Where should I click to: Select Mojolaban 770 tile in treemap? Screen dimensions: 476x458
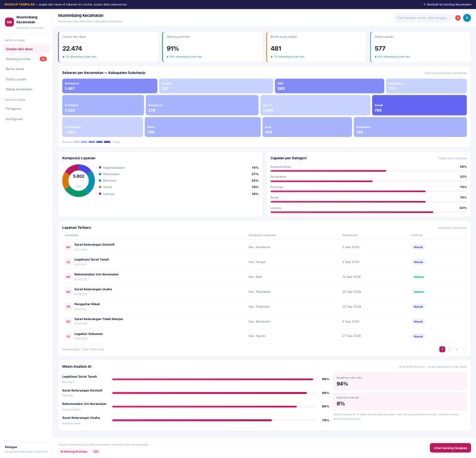click(426, 86)
